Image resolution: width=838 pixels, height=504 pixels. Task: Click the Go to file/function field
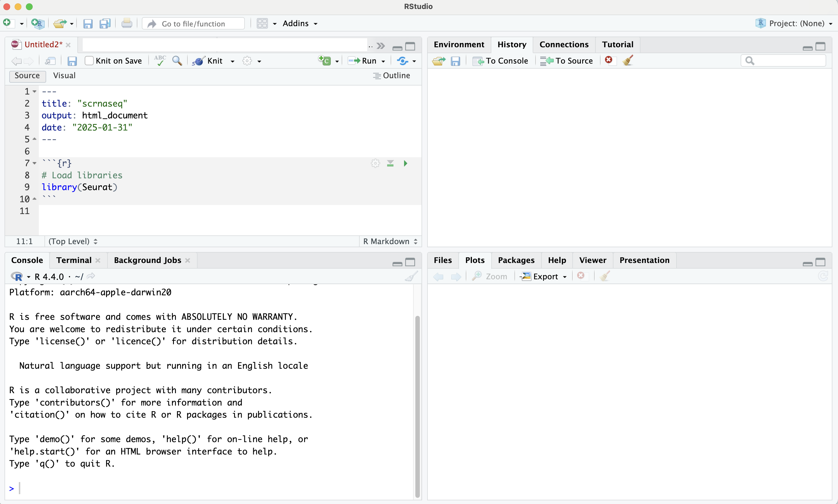coord(194,23)
